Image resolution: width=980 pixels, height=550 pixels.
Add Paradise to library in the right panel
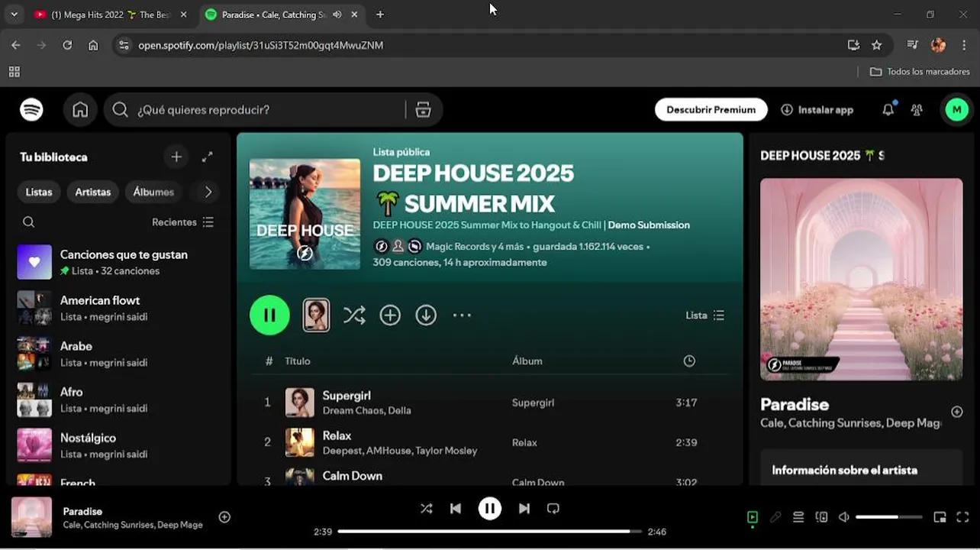tap(956, 412)
